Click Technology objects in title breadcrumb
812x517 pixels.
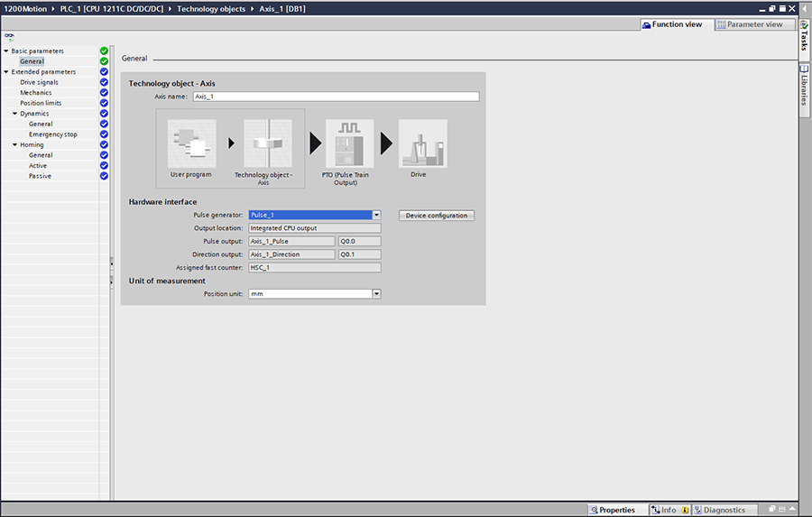click(211, 9)
